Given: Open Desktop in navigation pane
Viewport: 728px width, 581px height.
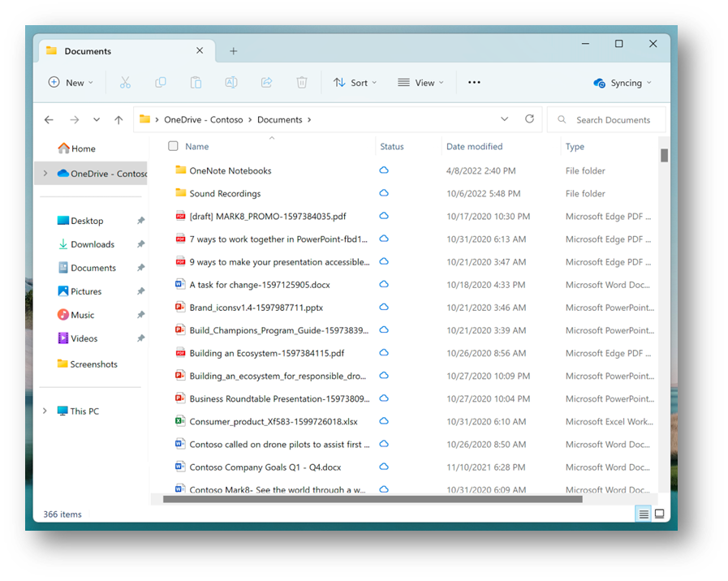Looking at the screenshot, I should coord(80,221).
